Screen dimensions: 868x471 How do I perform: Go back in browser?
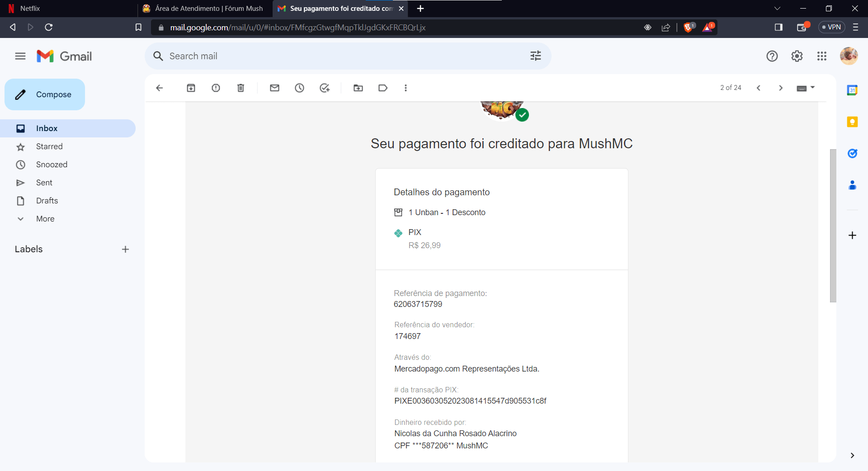click(x=13, y=27)
